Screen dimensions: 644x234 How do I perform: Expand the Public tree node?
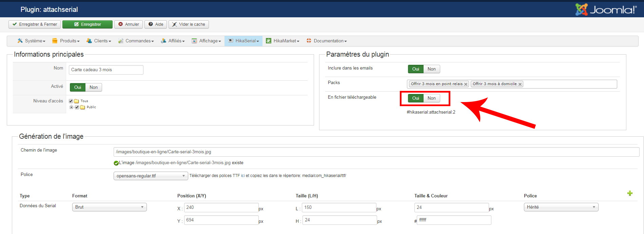point(71,107)
